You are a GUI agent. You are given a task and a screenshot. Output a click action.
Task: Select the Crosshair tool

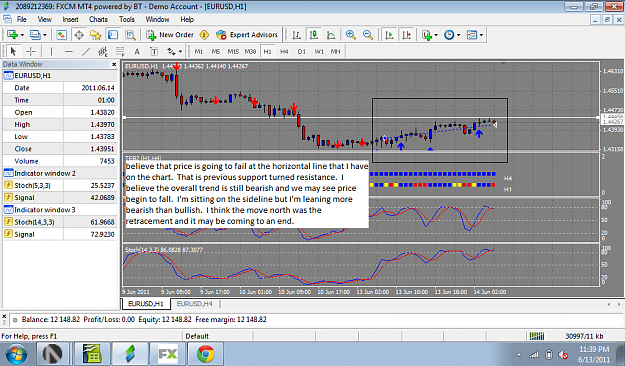30,51
